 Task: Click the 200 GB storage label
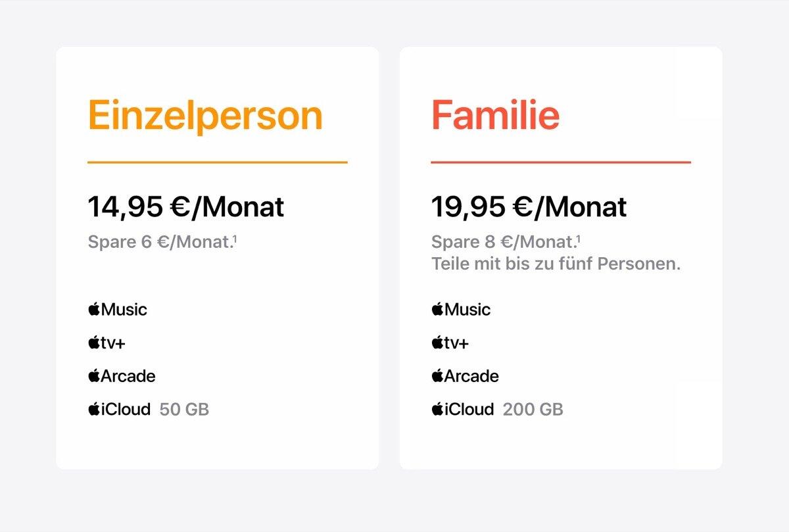tap(533, 410)
